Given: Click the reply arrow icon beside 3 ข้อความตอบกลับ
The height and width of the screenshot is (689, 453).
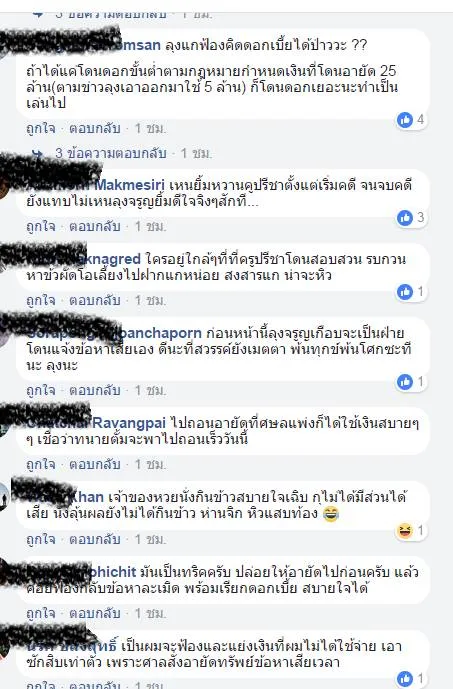Looking at the screenshot, I should coord(39,153).
